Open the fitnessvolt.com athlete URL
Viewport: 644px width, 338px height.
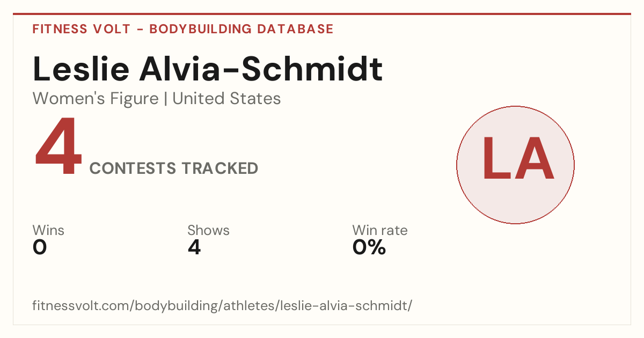(x=222, y=306)
